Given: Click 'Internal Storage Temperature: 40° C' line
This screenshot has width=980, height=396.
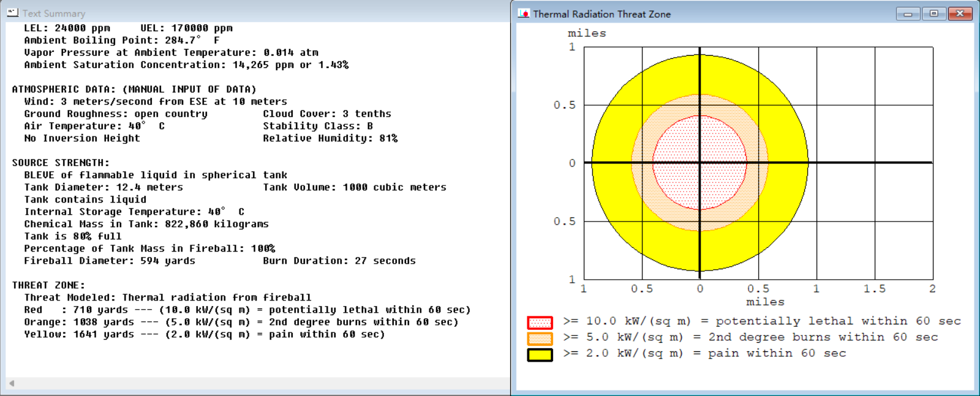Looking at the screenshot, I should pyautogui.click(x=134, y=212).
